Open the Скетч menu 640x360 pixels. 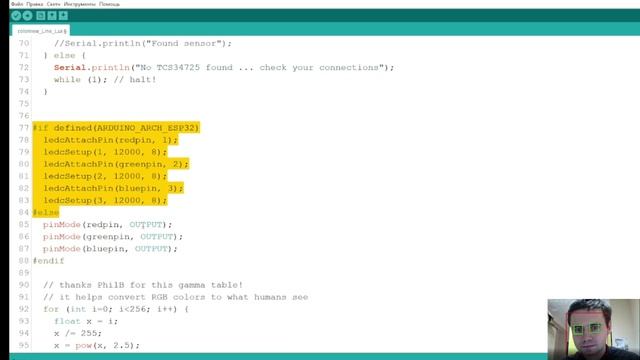(x=53, y=4)
